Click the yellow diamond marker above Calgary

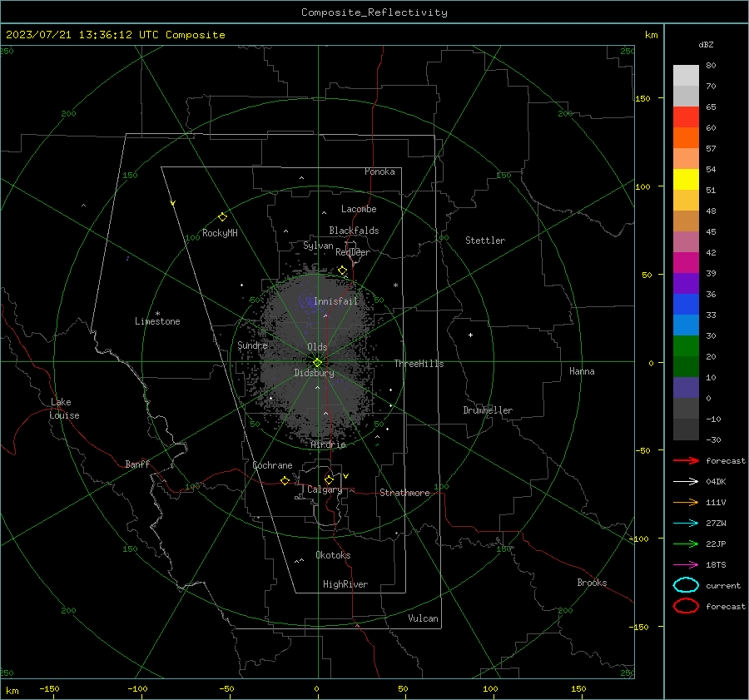[329, 479]
